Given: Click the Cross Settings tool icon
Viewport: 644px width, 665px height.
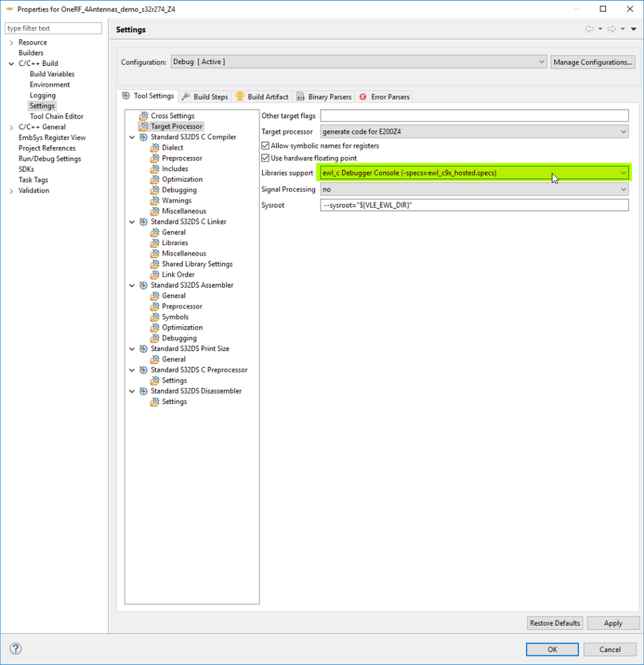Looking at the screenshot, I should pyautogui.click(x=144, y=116).
